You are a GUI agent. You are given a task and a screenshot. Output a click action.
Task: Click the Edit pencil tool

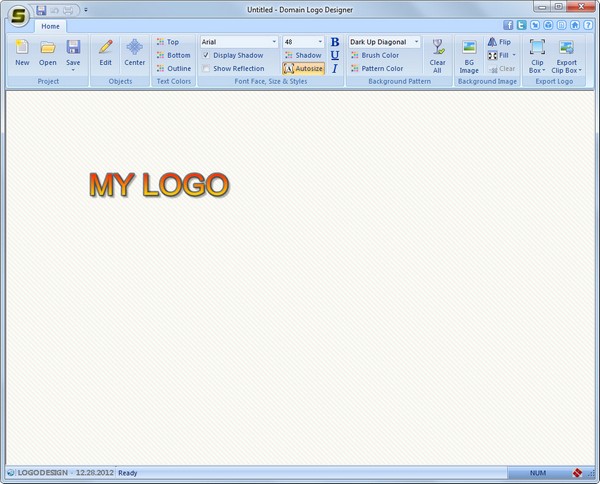pos(105,53)
